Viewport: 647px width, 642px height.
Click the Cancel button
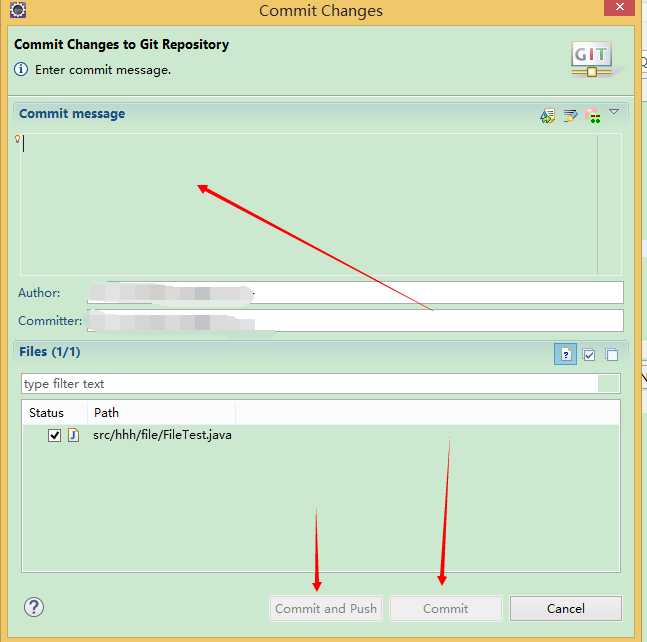coord(566,609)
